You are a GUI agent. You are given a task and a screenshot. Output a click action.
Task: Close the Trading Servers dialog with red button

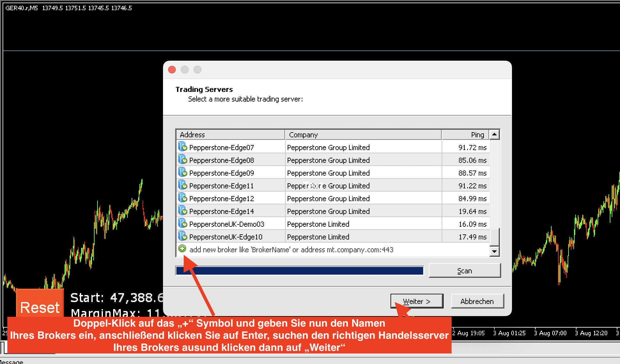tap(172, 70)
